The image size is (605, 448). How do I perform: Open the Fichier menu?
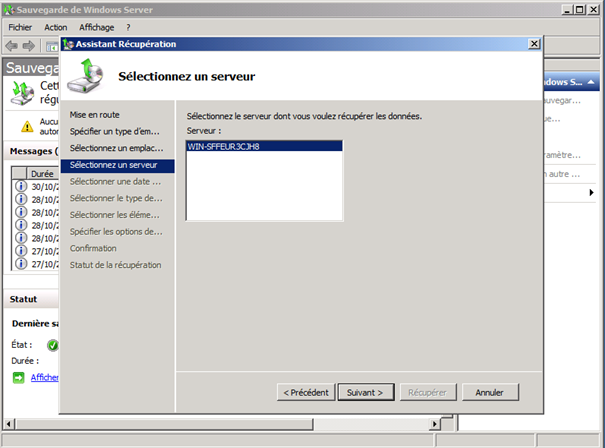pyautogui.click(x=20, y=27)
